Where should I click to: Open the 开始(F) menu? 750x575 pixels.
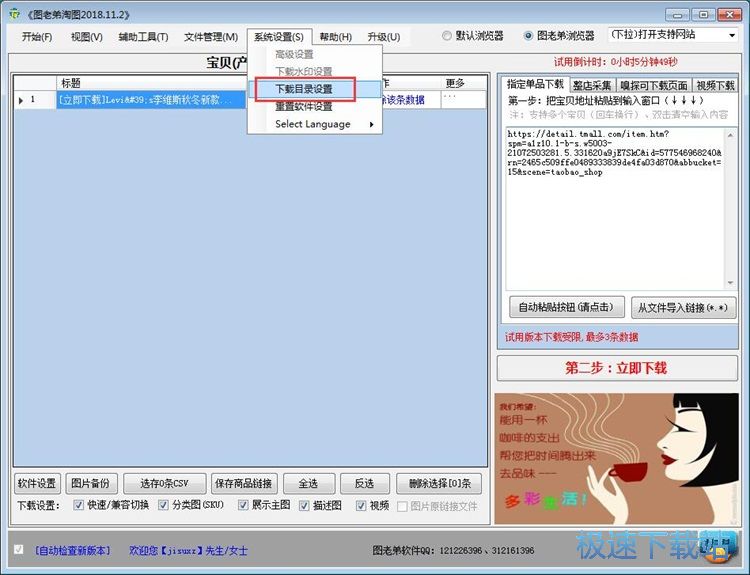(36, 37)
